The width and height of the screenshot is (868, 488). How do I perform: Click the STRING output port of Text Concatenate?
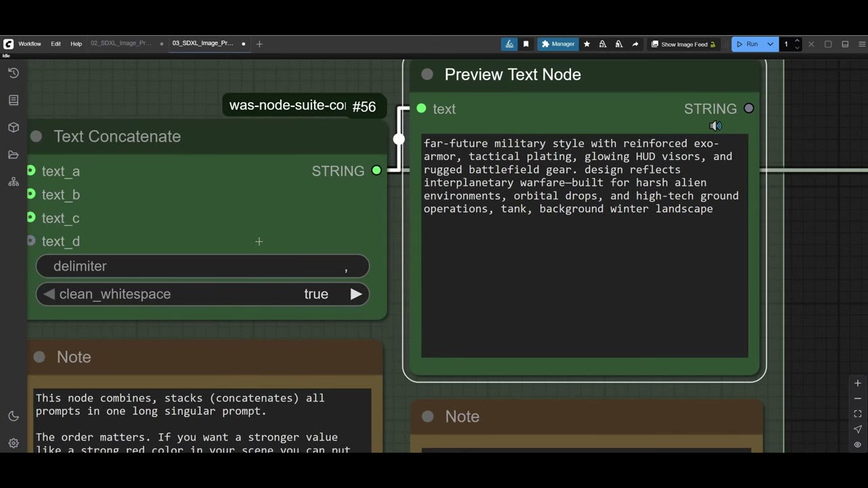[376, 171]
